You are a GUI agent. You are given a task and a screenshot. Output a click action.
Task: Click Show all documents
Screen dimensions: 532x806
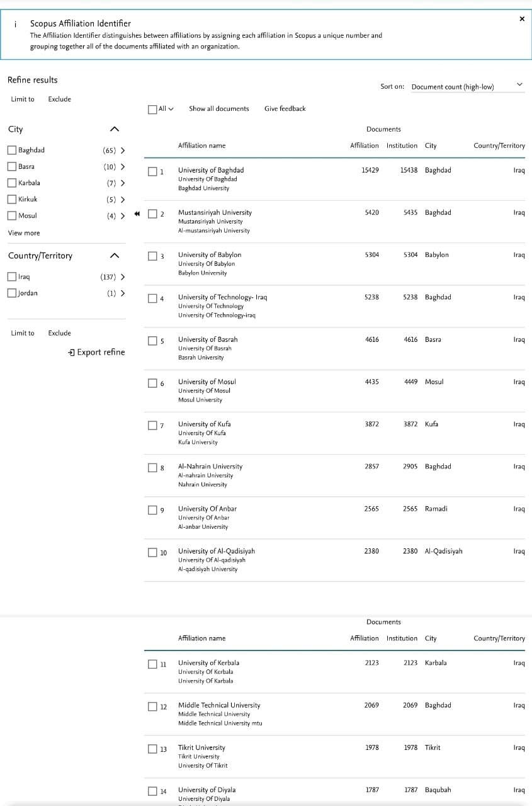pos(218,109)
